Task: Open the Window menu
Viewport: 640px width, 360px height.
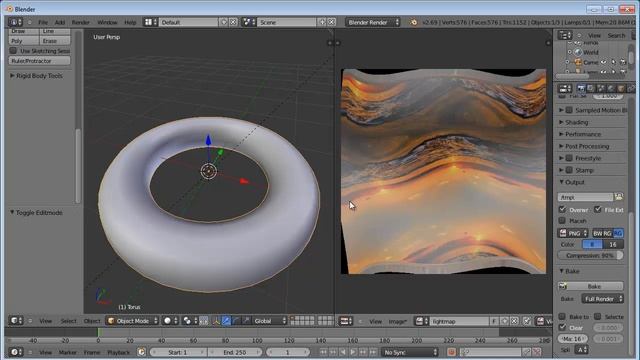Action: coord(107,22)
